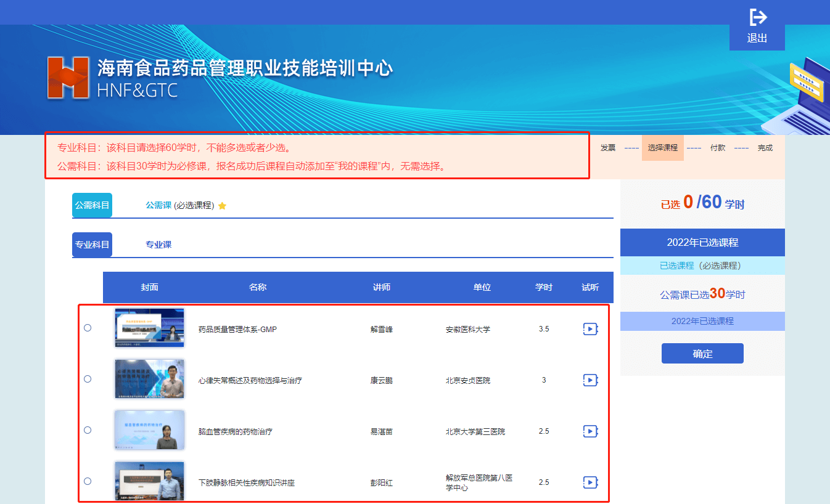830x504 pixels.
Task: Select radio button for 心律失常概述及药物选择与治疗
Action: pyautogui.click(x=88, y=379)
